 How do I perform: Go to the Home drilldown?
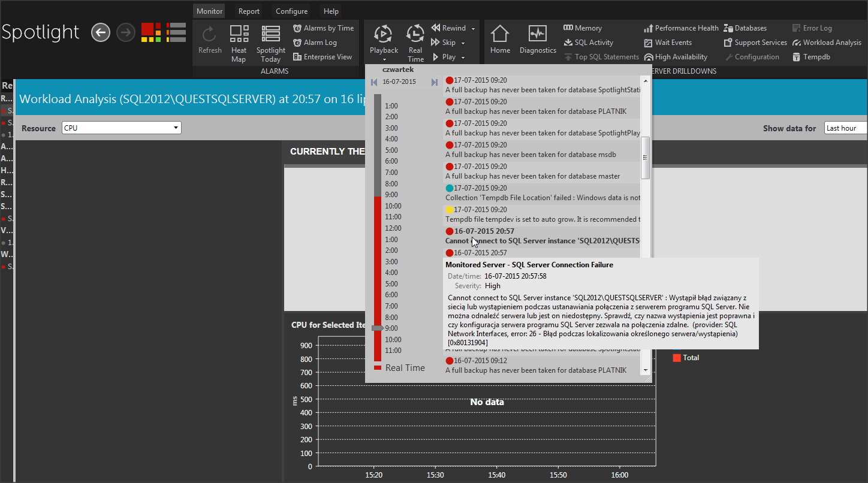(x=500, y=40)
